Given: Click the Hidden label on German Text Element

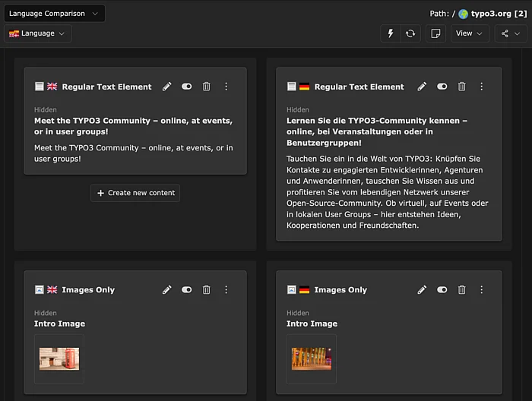Looking at the screenshot, I should [298, 110].
